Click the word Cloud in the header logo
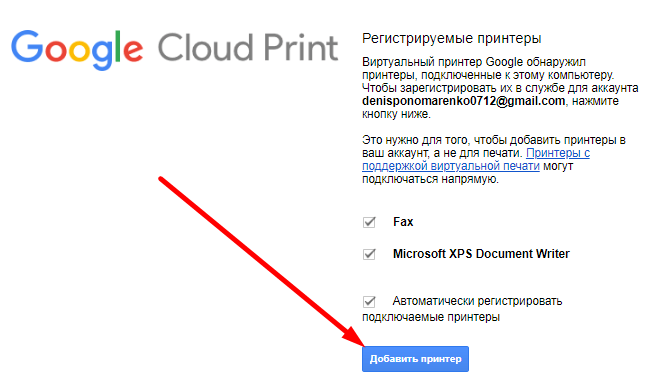 coord(206,47)
